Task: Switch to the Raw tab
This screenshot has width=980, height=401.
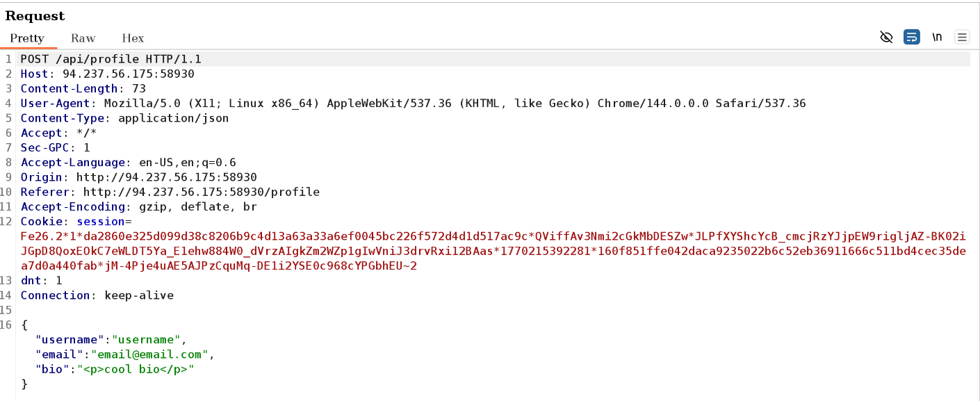Action: (x=83, y=38)
